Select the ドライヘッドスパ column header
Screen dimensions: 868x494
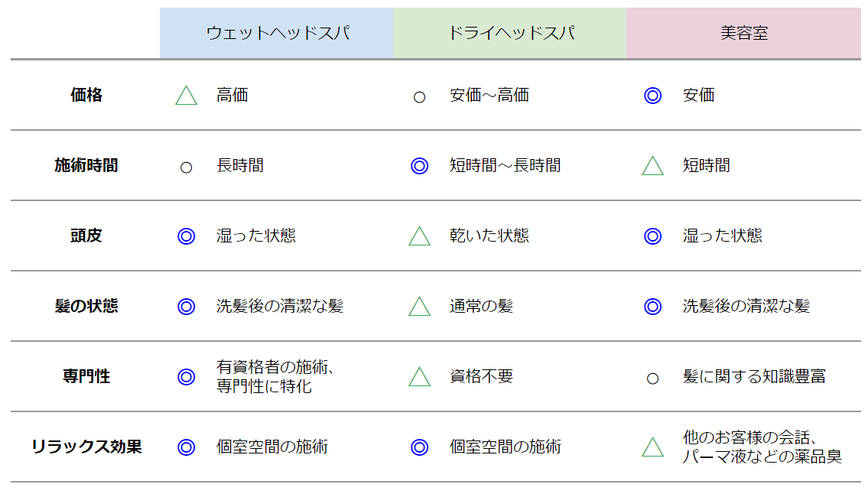tap(510, 34)
